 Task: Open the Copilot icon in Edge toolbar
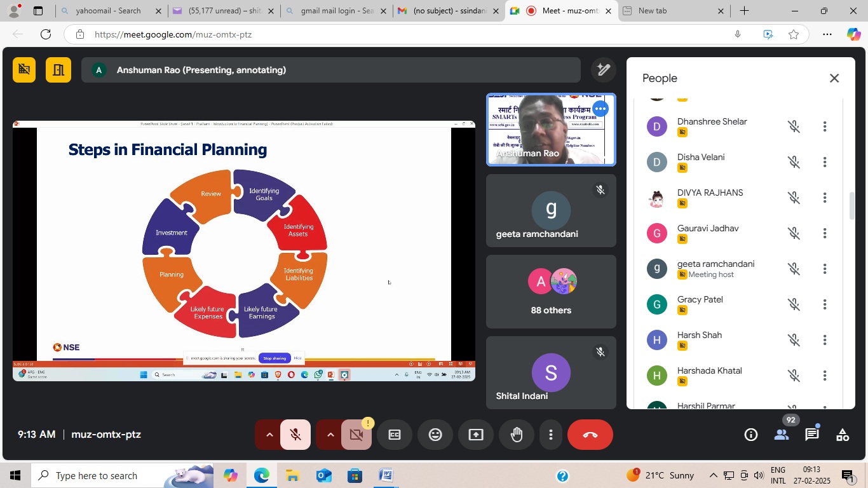(x=853, y=34)
